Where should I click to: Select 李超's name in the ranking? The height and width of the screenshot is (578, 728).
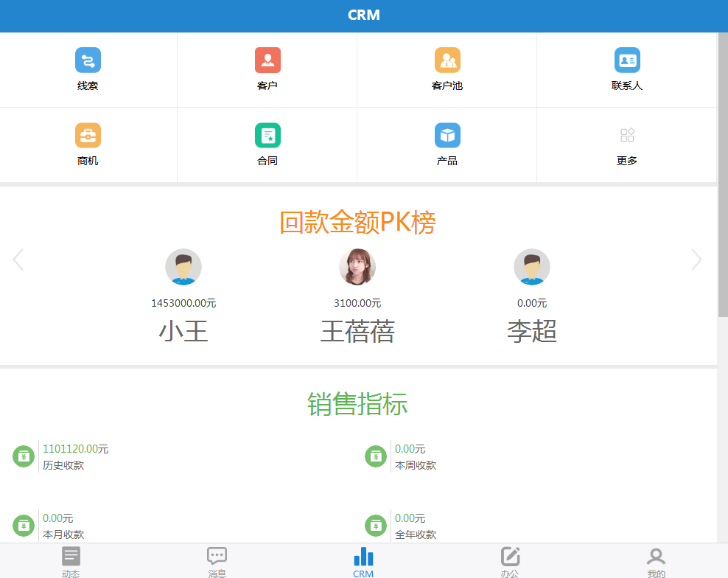531,332
